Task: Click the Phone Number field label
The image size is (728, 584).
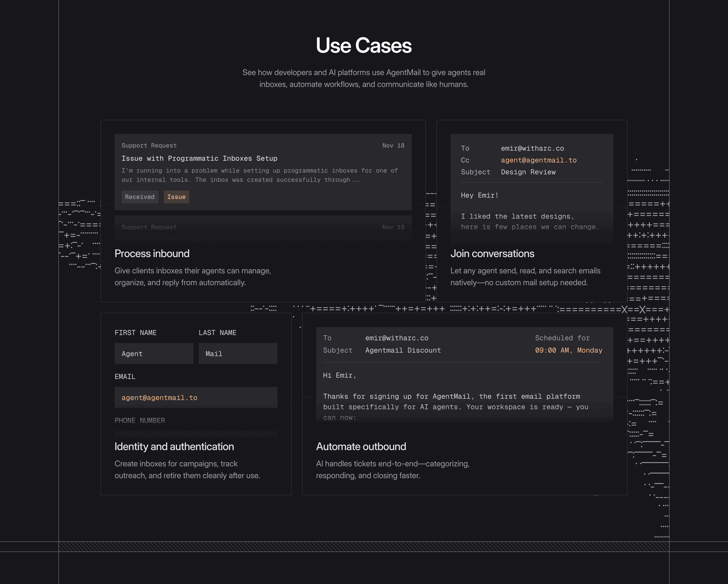Action: pos(140,421)
